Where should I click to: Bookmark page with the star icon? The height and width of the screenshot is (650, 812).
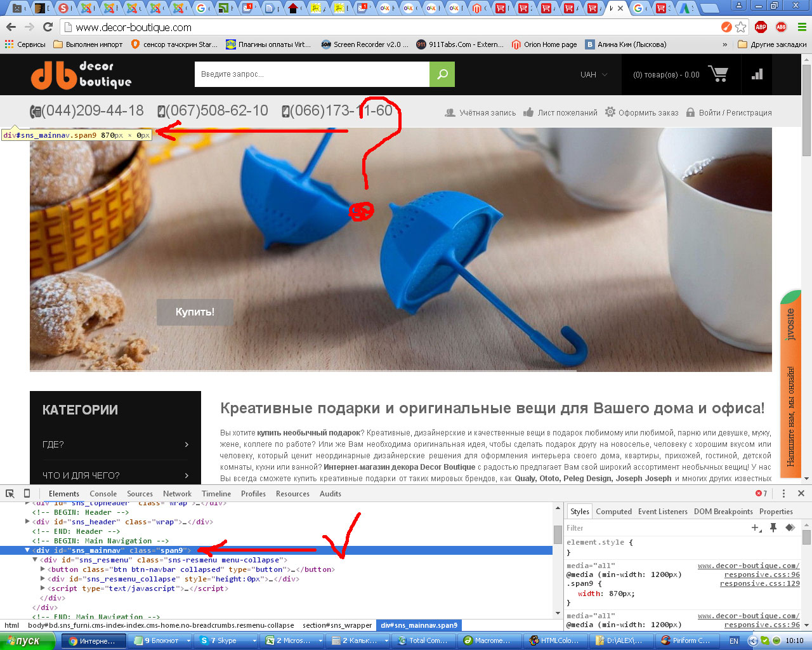click(740, 27)
